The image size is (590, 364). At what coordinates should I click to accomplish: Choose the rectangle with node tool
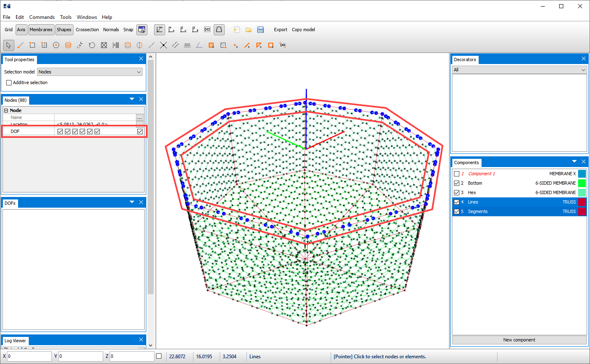coord(32,45)
